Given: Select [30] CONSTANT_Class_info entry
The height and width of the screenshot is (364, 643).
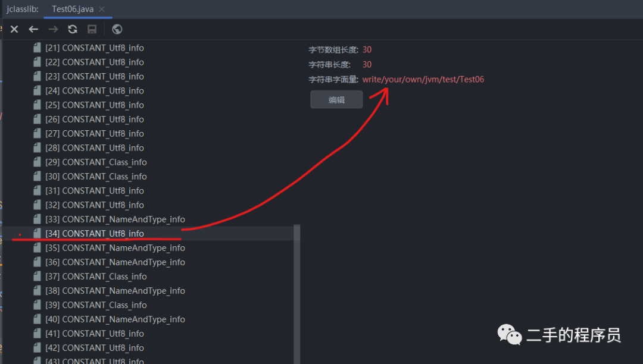Looking at the screenshot, I should pos(96,177).
